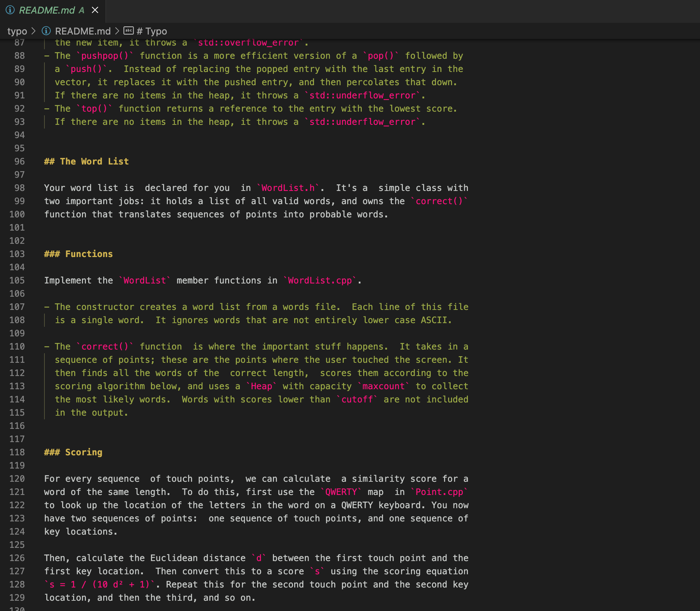Click the `Point.cpp` code span
Screen dimensions: 700x611
tap(439, 492)
